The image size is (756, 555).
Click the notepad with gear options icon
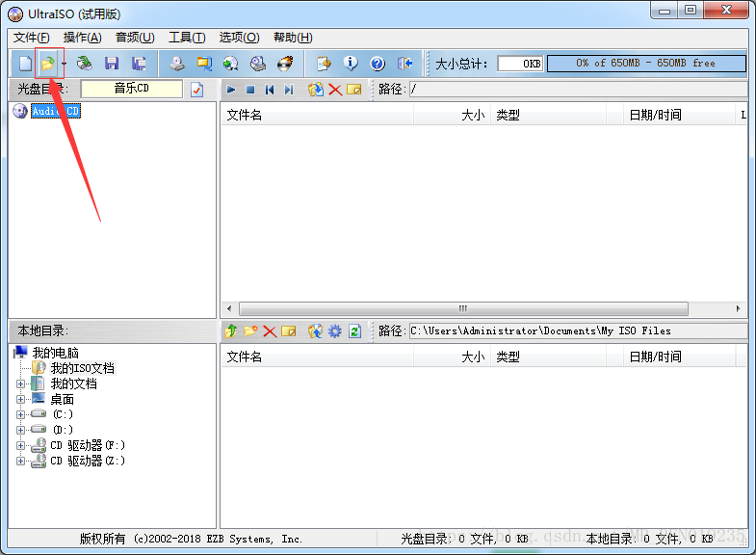point(324,64)
